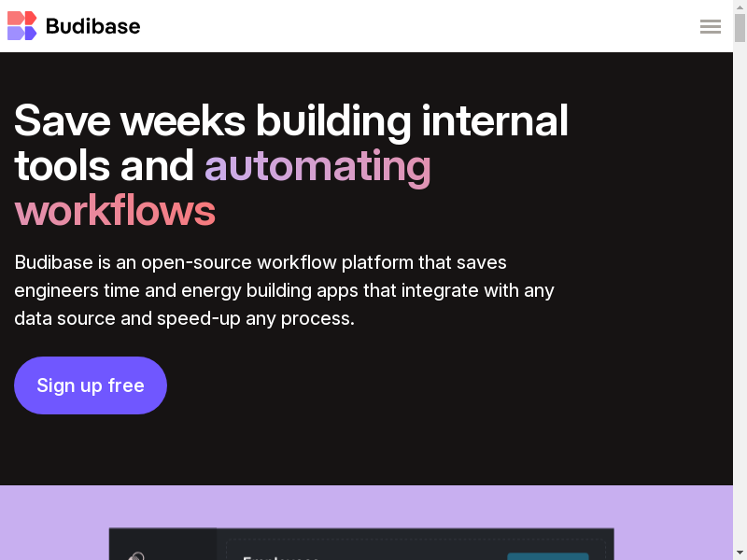Click the sidebar icon in the app preview
The height and width of the screenshot is (560, 747).
136,557
